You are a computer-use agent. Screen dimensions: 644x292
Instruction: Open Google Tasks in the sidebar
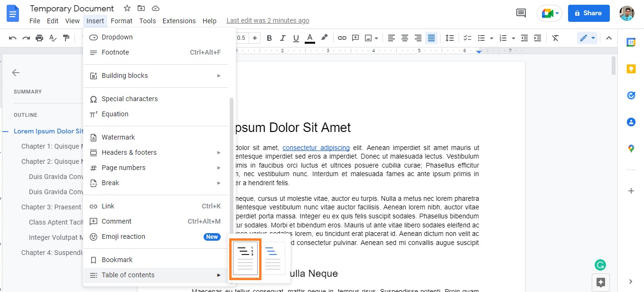tap(631, 95)
